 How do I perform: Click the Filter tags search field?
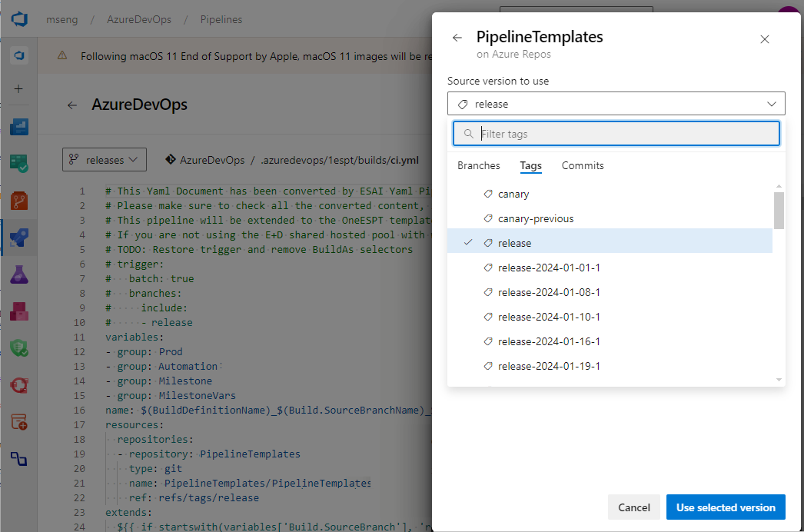click(615, 133)
